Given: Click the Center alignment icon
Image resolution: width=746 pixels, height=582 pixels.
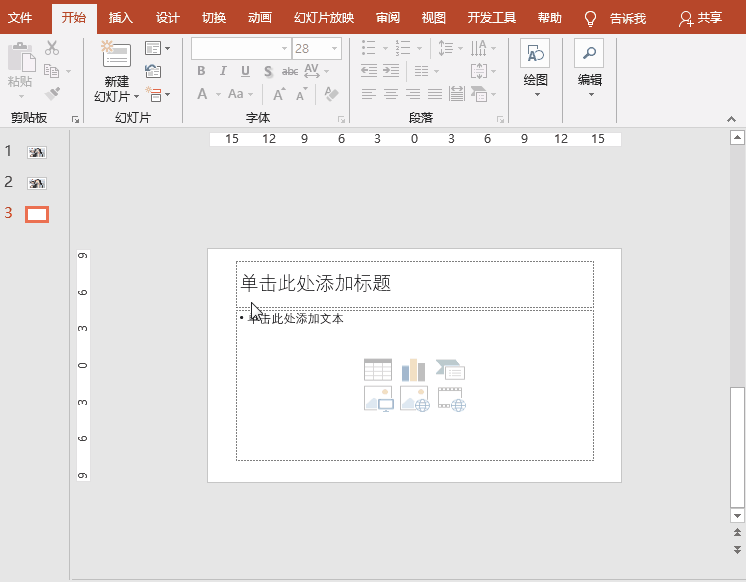Looking at the screenshot, I should pos(391,94).
